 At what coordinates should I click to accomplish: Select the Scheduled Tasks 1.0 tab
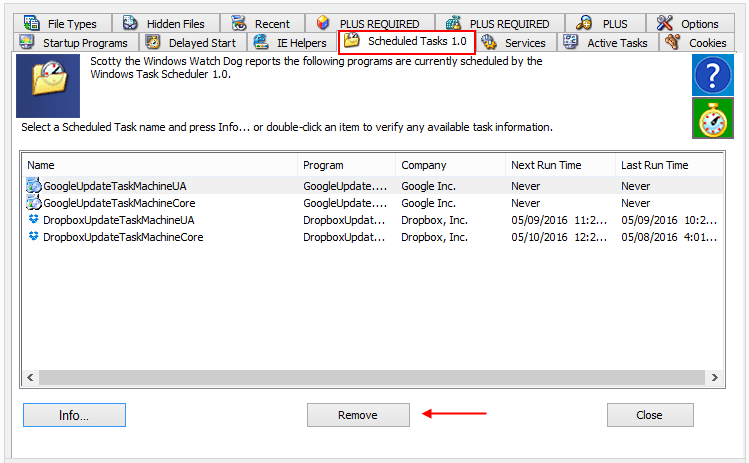pyautogui.click(x=407, y=42)
